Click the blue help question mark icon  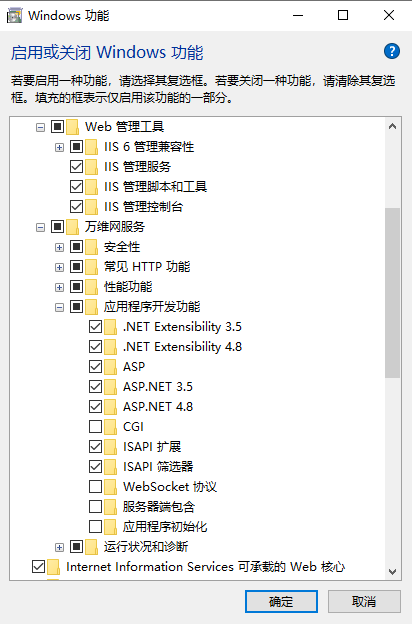click(x=392, y=51)
